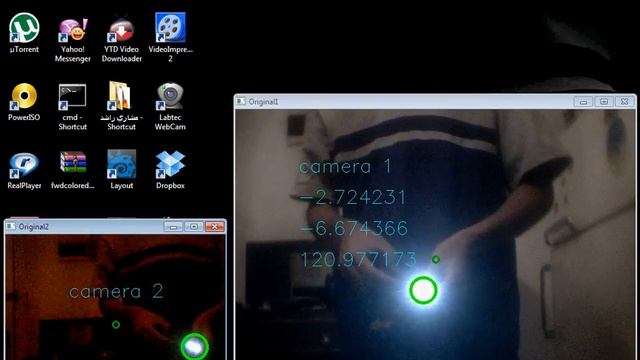The height and width of the screenshot is (360, 640).
Task: Click the large green tracking circle in Original1
Action: [423, 290]
